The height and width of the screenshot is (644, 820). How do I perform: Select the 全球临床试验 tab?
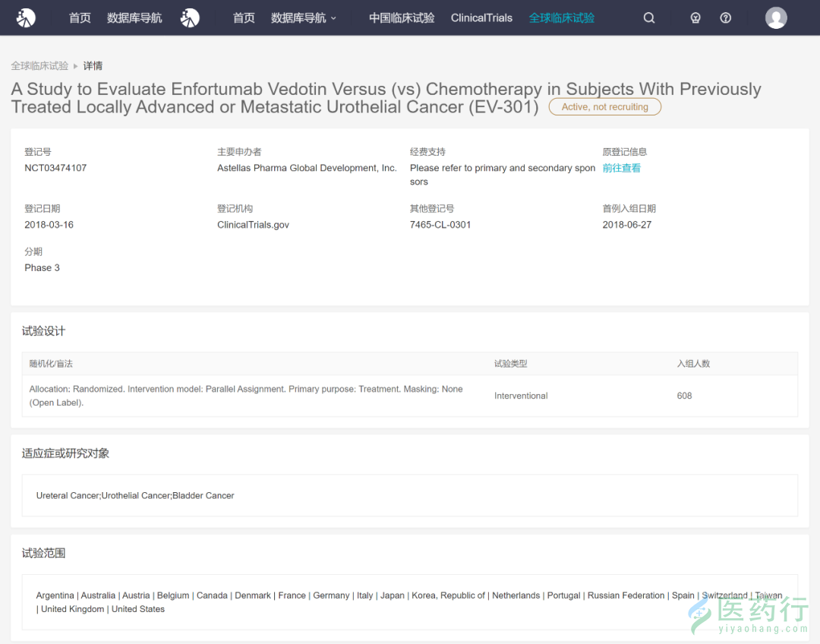[x=562, y=17]
